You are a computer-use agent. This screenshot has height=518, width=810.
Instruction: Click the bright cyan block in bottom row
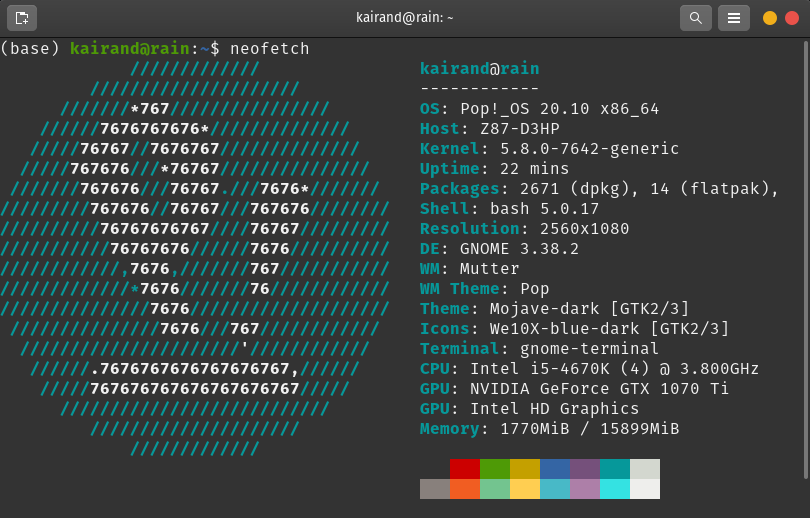[614, 489]
